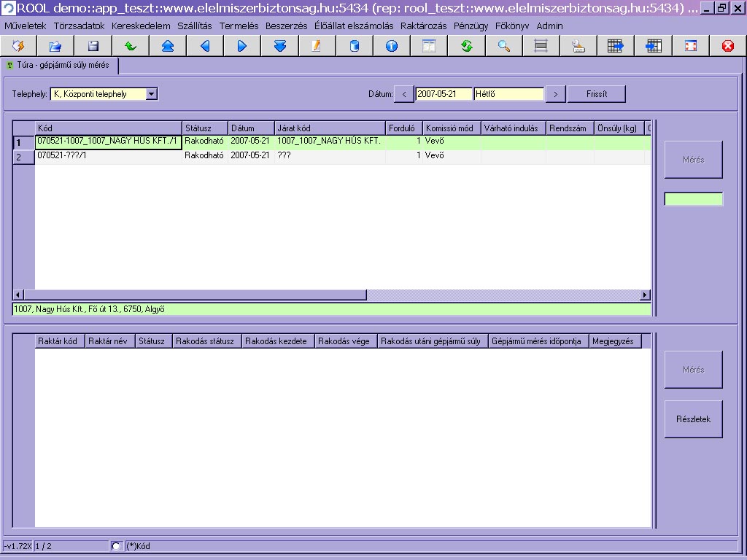The image size is (747, 560).
Task: Toggle the radio indicator in status bar
Action: 116,546
